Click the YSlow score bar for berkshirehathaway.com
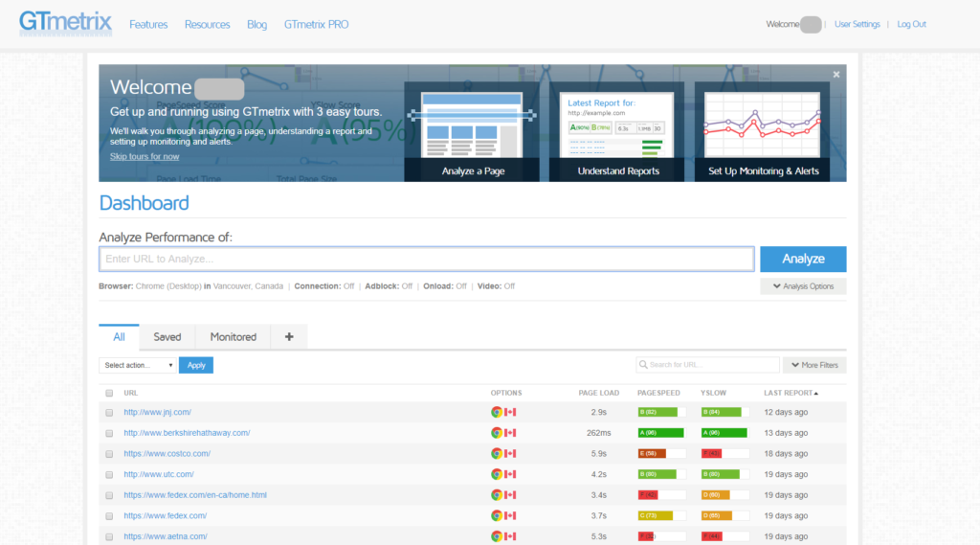Image resolution: width=980 pixels, height=545 pixels. (724, 433)
